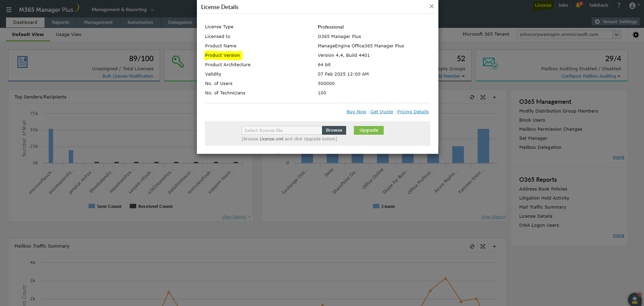Click the Browse button for license file
644x306 pixels.
point(334,130)
